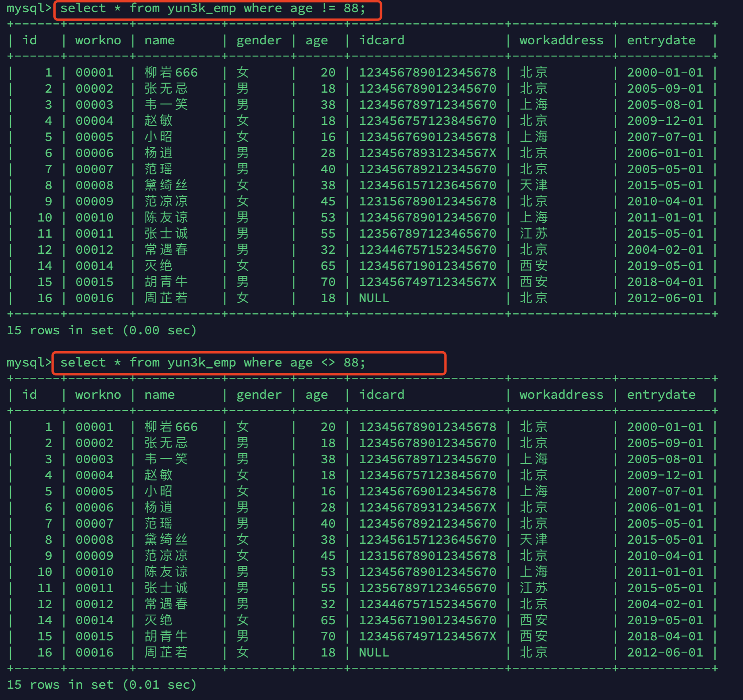Click the NULL idcard in the <> result table
The height and width of the screenshot is (700, 743).
tap(374, 652)
